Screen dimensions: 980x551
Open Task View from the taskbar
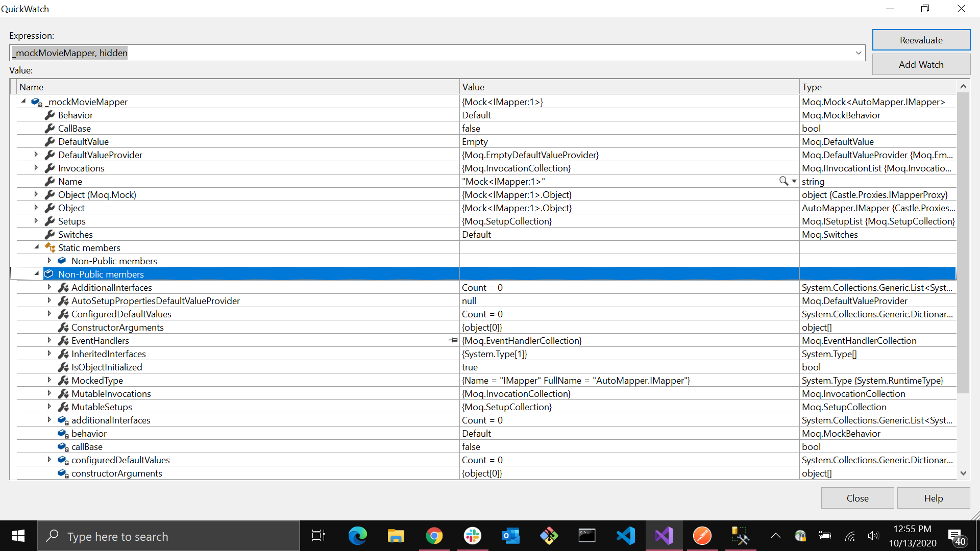point(318,536)
